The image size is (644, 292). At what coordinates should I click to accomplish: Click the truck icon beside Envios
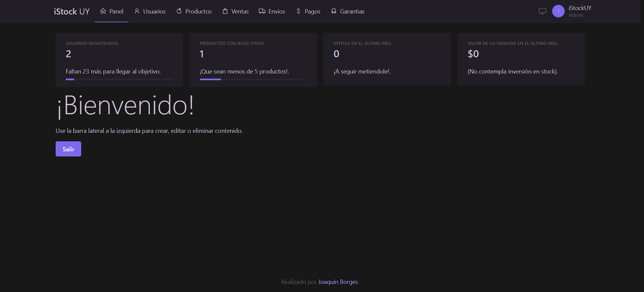(262, 11)
